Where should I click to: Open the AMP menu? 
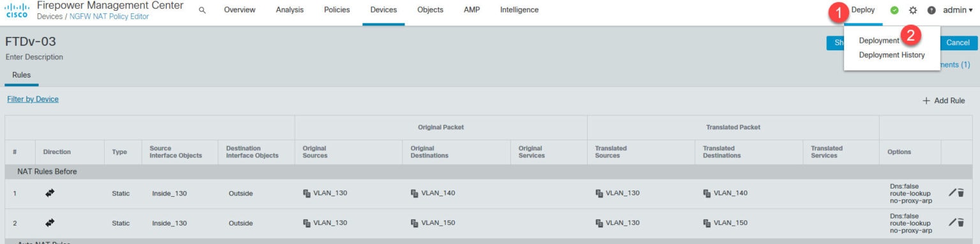pyautogui.click(x=472, y=10)
